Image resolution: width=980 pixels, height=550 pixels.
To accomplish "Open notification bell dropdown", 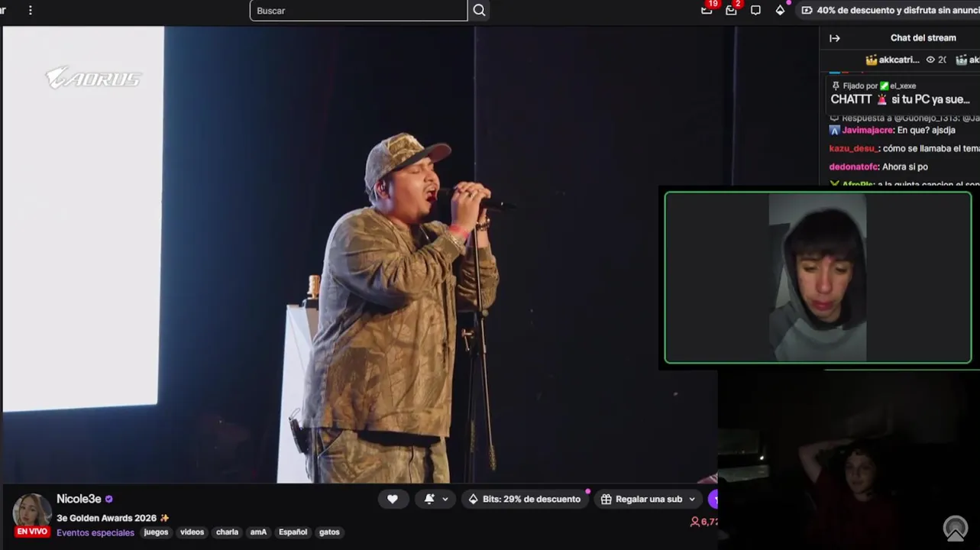I will (x=435, y=499).
